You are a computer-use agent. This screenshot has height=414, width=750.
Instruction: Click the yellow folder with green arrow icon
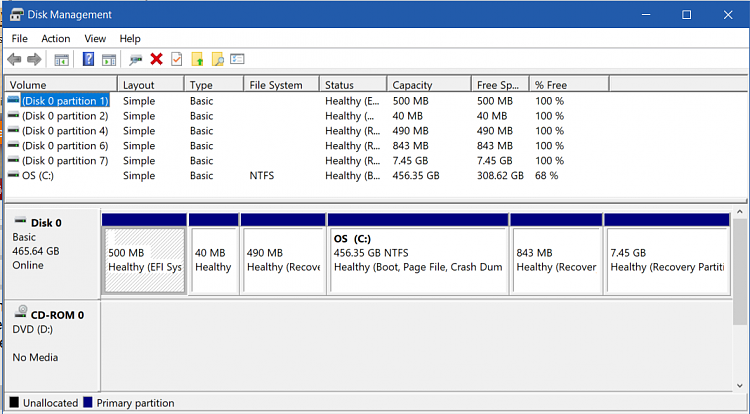click(198, 59)
